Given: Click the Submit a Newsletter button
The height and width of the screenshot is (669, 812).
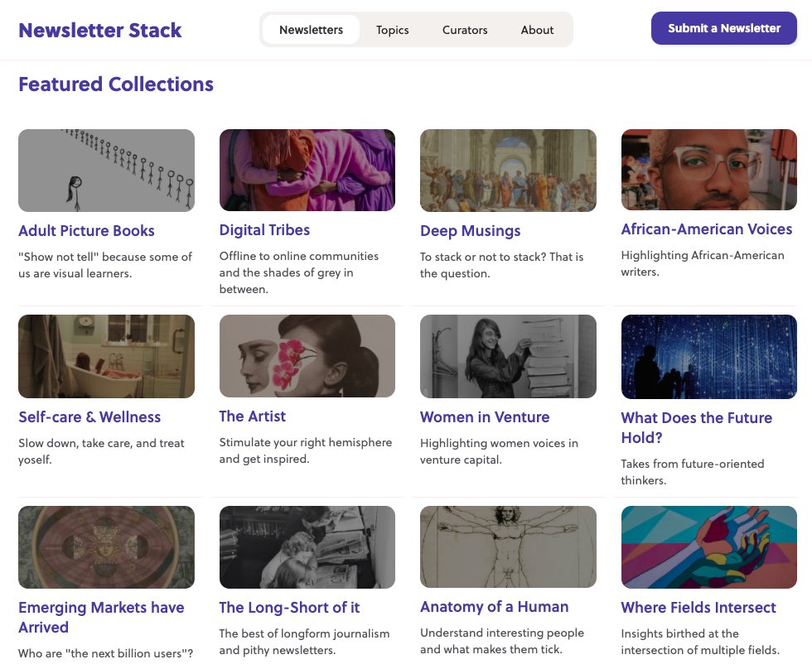Looking at the screenshot, I should click(x=723, y=28).
